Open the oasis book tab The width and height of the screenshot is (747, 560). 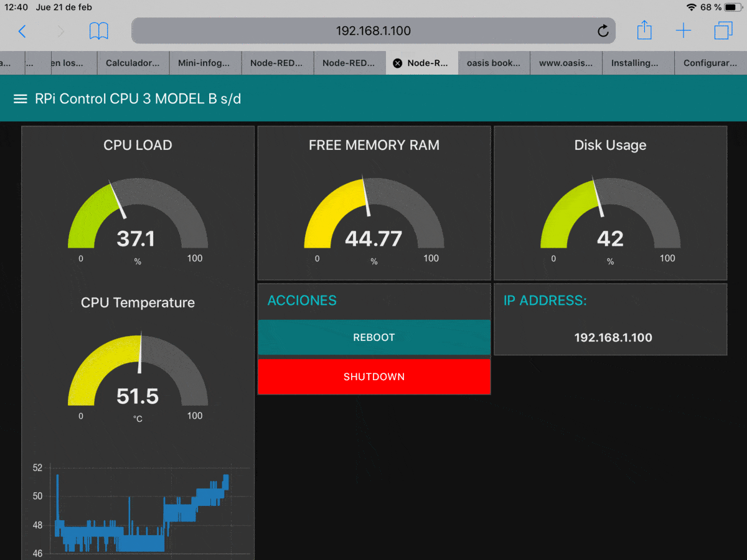coord(494,63)
